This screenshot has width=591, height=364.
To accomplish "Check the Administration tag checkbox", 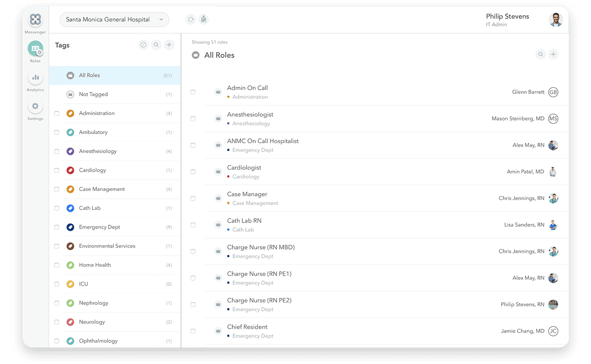I will (57, 113).
